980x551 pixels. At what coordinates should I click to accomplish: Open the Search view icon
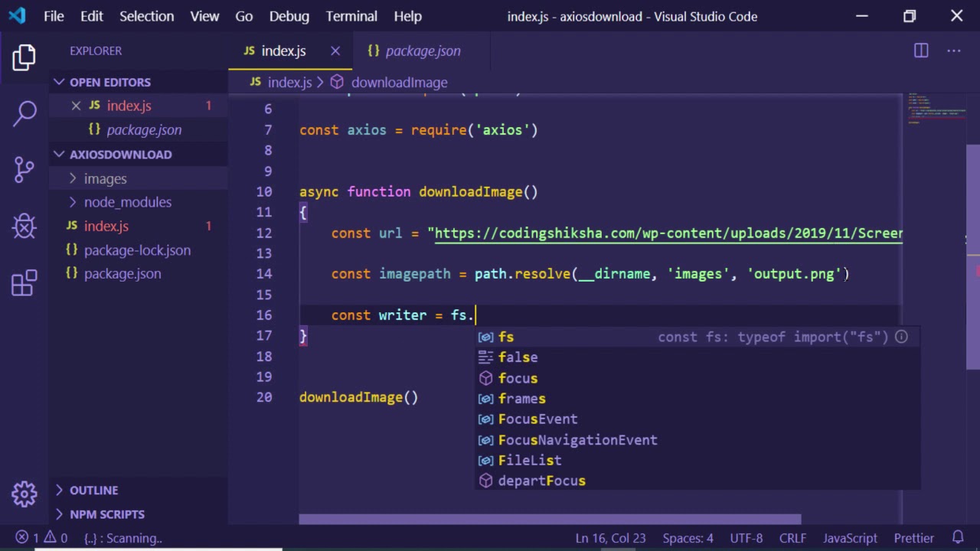(24, 113)
